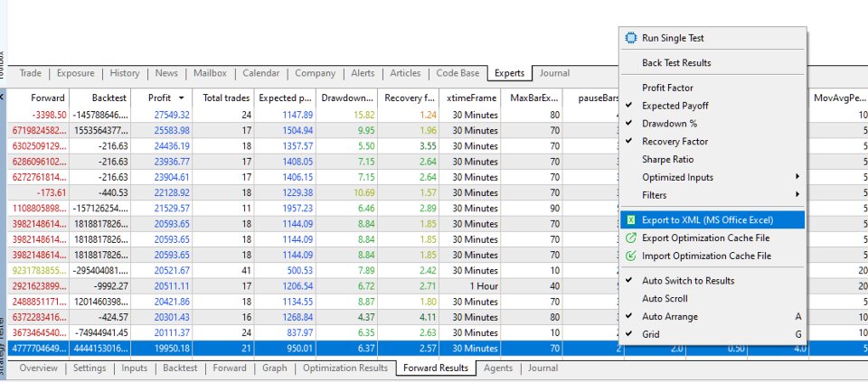
Task: Select Back Test Results in the menu
Action: pos(713,63)
